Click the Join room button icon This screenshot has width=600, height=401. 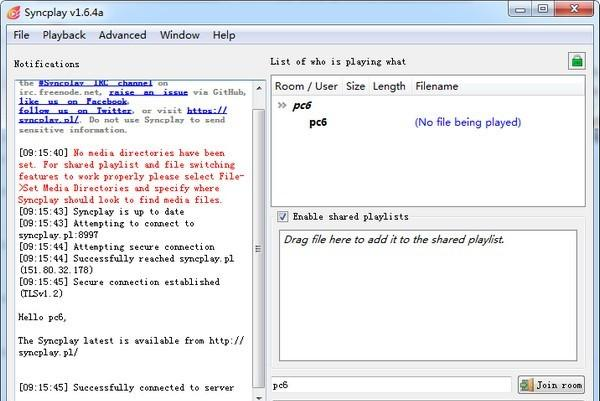click(527, 385)
